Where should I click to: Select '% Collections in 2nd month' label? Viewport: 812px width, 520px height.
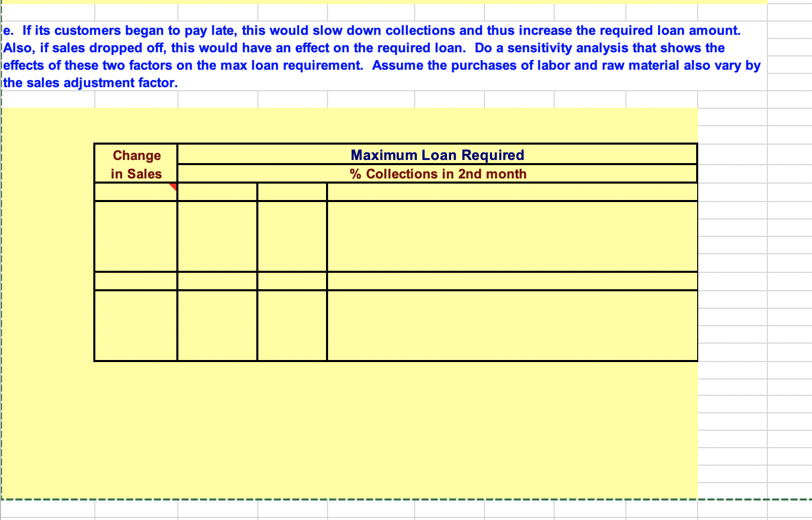click(x=438, y=174)
